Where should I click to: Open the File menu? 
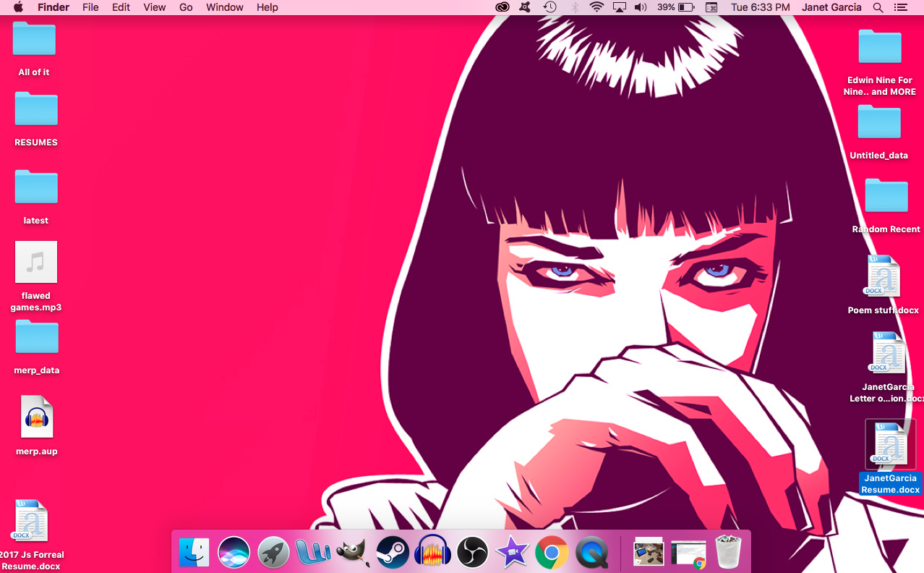click(90, 7)
